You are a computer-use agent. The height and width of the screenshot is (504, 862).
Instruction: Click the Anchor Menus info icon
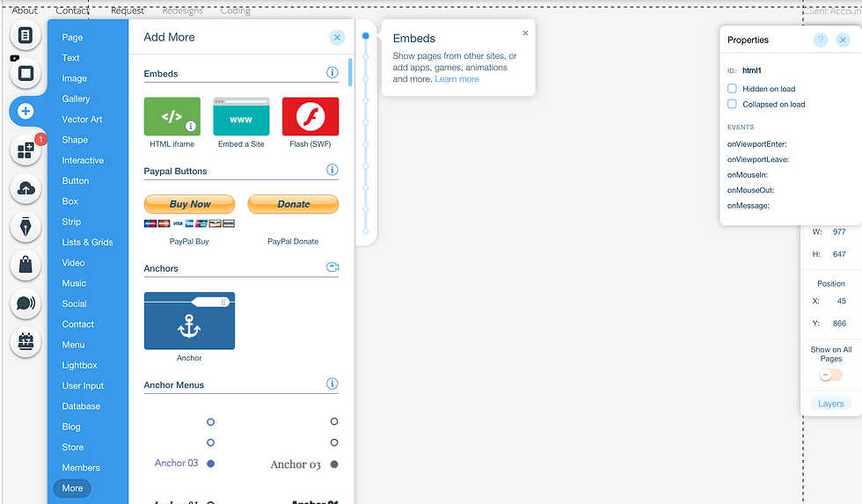pyautogui.click(x=332, y=383)
